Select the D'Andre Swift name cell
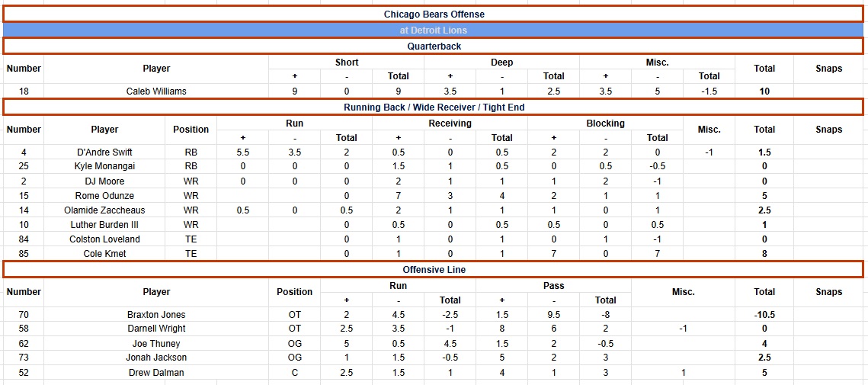This screenshot has width=868, height=385. [x=105, y=152]
